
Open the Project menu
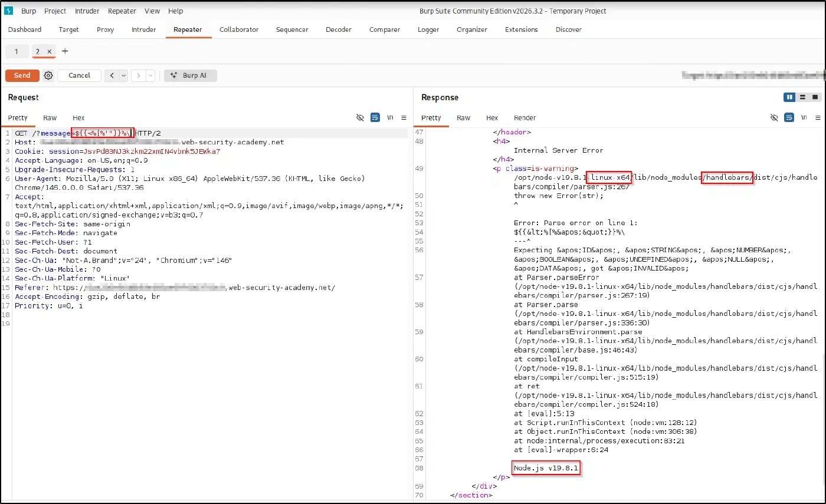[x=55, y=11]
